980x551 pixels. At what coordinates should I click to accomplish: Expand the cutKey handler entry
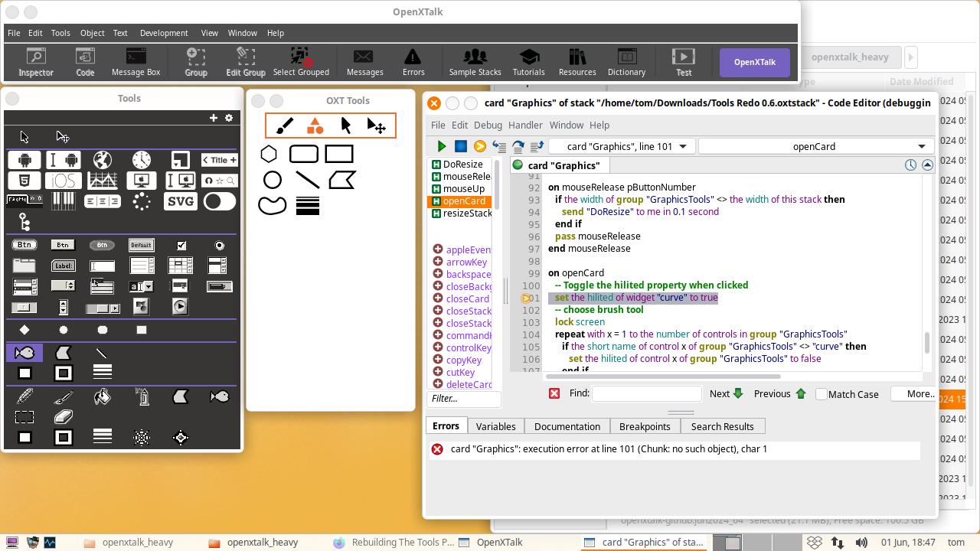(438, 372)
